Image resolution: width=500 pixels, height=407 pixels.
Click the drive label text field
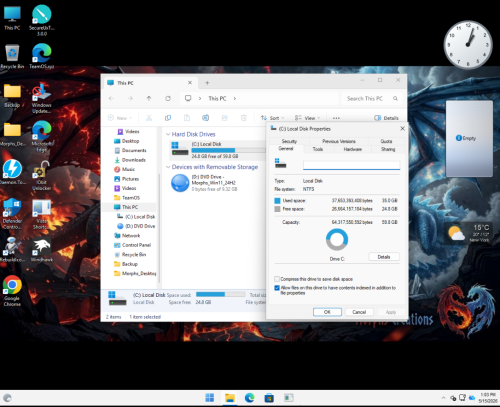[x=351, y=165]
